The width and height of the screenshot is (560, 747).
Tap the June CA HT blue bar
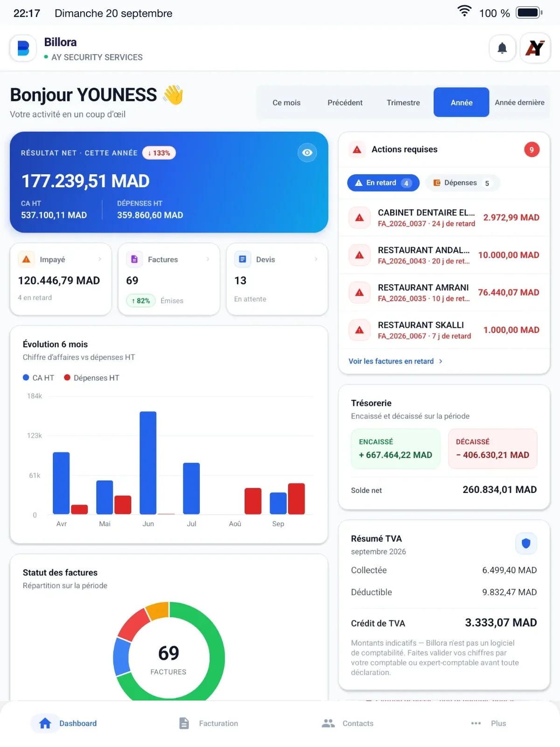click(148, 463)
